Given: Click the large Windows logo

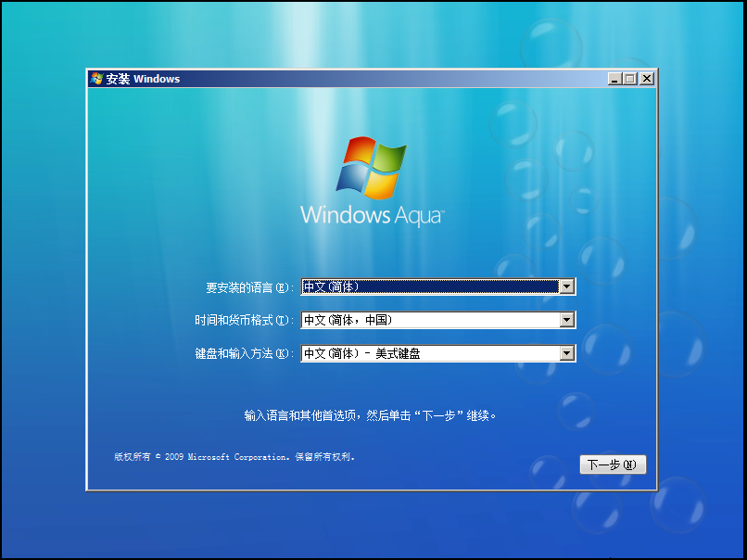Looking at the screenshot, I should point(372,167).
